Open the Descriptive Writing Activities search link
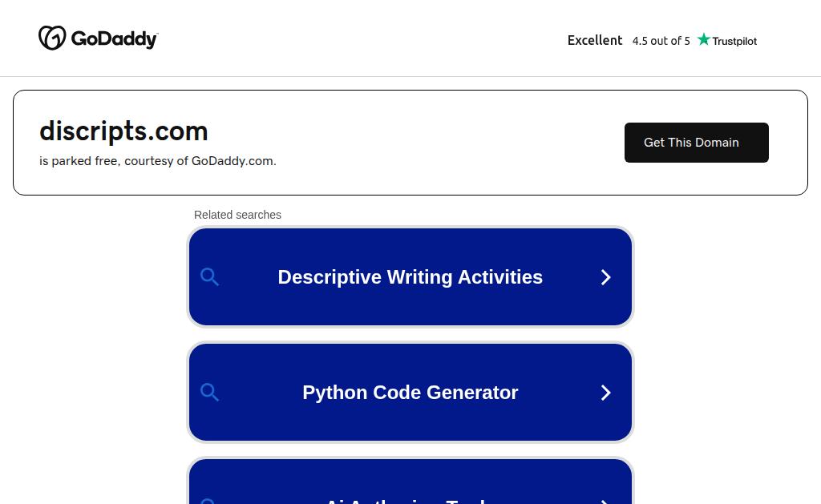Screen dimensions: 821x504 coord(410,277)
